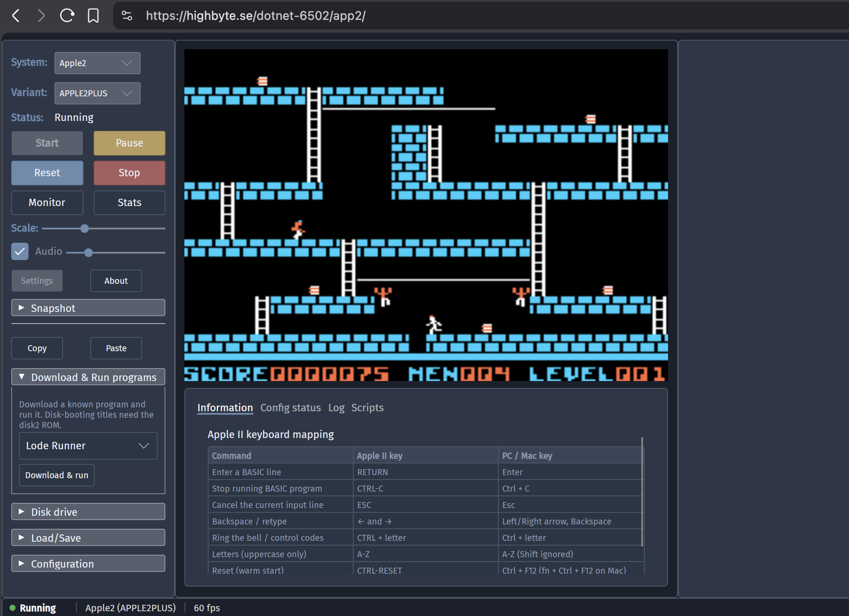Adjust the Scale slider
The image size is (849, 616).
[x=104, y=229]
